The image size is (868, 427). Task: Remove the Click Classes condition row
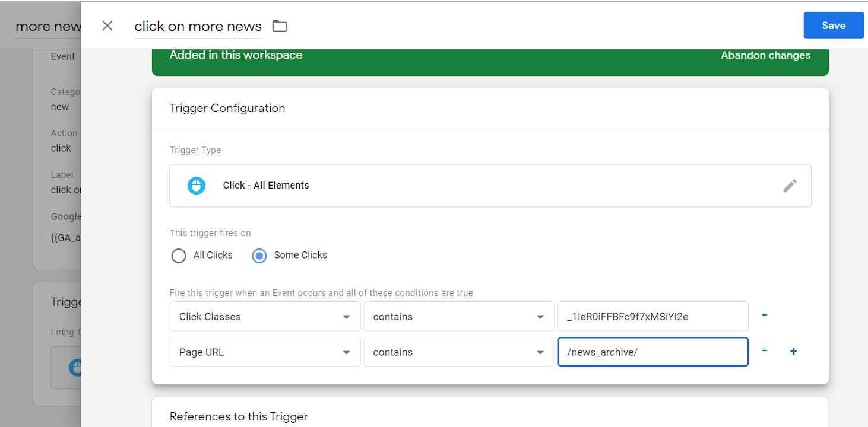[x=765, y=316]
